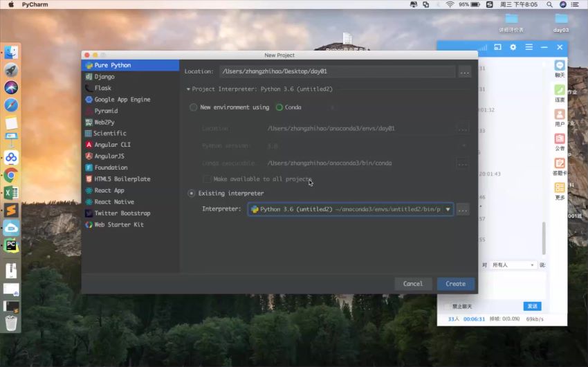Select Existing interpreter radio button
This screenshot has width=588, height=367.
point(192,193)
